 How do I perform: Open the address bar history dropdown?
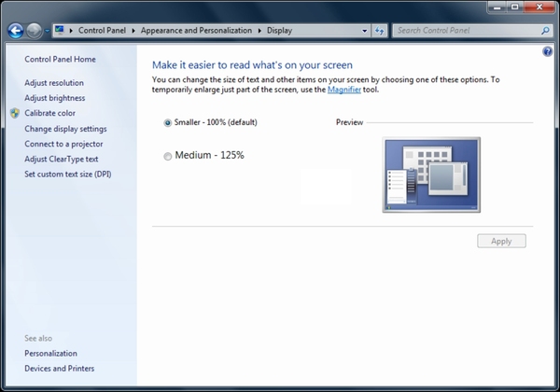364,31
